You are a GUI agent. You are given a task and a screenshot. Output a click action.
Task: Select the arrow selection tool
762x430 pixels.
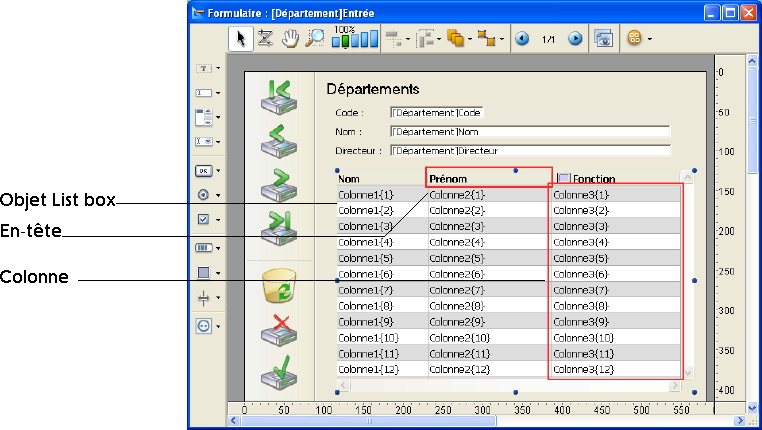coord(240,39)
